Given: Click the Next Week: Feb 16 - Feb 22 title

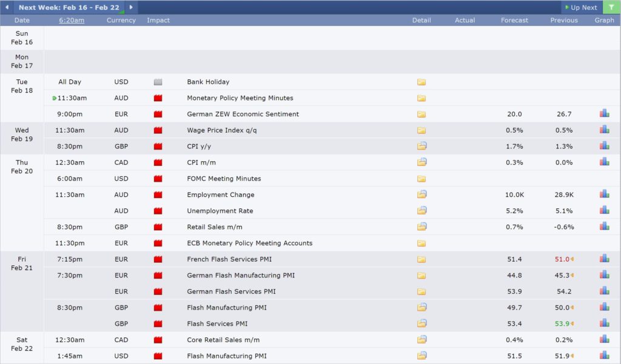Looking at the screenshot, I should click(x=69, y=7).
